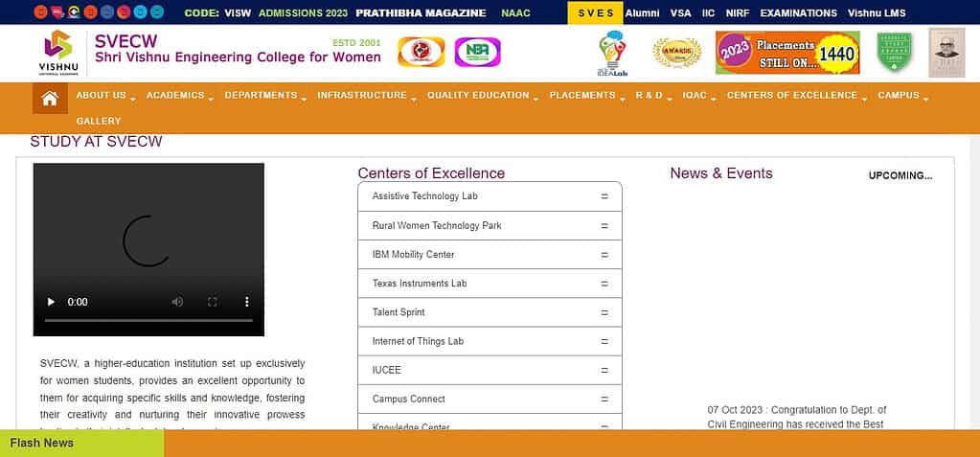Select the Talent Sprint label
The width and height of the screenshot is (980, 457).
pyautogui.click(x=399, y=312)
